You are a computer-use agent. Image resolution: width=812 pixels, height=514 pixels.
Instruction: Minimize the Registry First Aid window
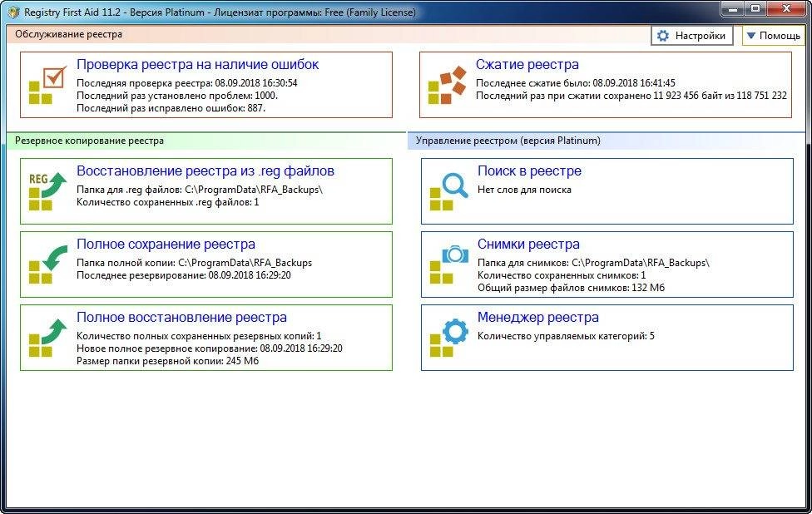[x=733, y=9]
